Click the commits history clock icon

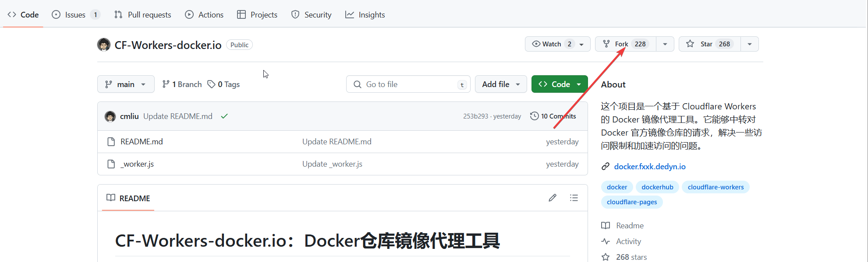point(534,116)
